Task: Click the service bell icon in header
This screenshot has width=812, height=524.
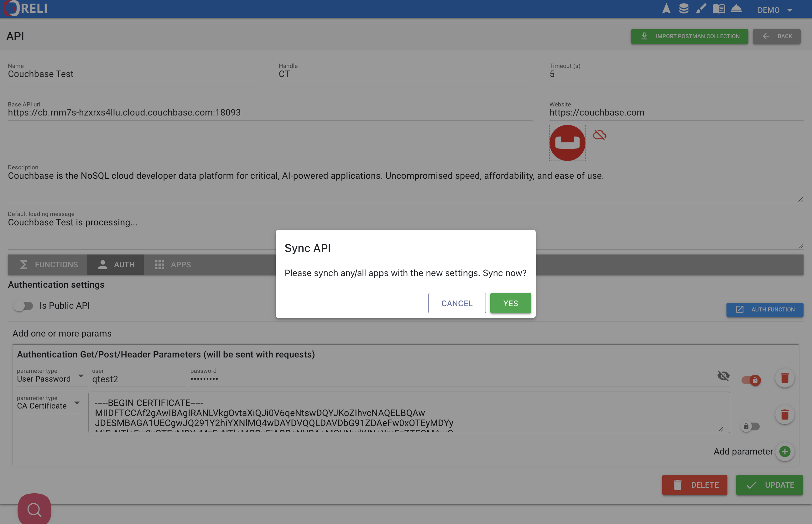Action: tap(736, 9)
